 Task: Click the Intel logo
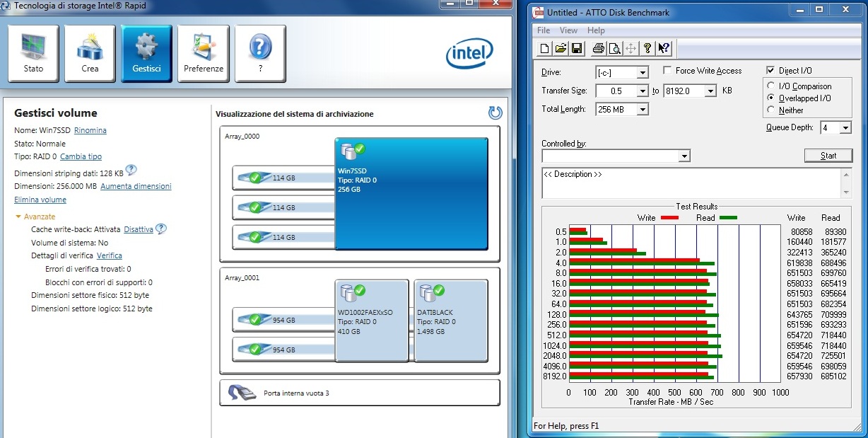469,54
